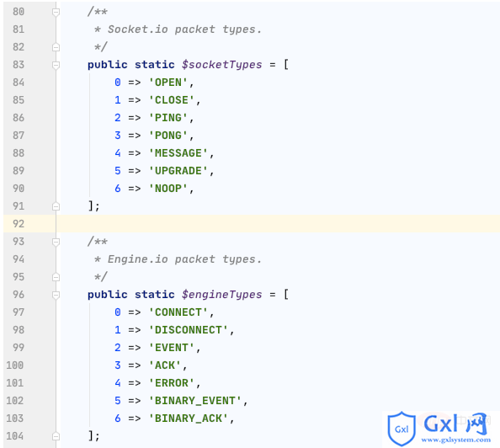Click the comment fold end marker on line 82
Image resolution: width=500 pixels, height=448 pixels.
(56, 47)
